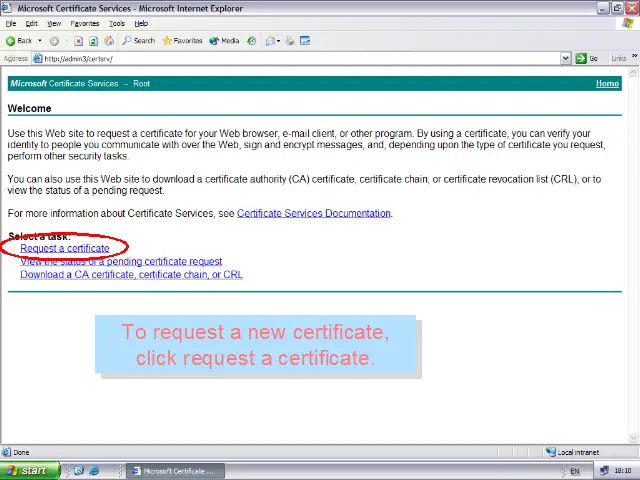Open the Back history dropdown arrow
Screen dimensions: 640x480
coord(40,41)
